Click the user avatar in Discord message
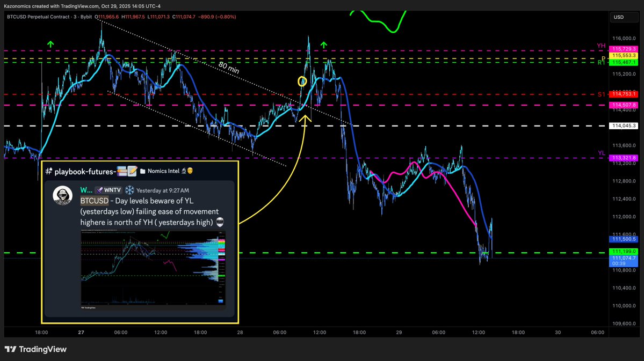Image resolution: width=644 pixels, height=361 pixels. coord(62,196)
